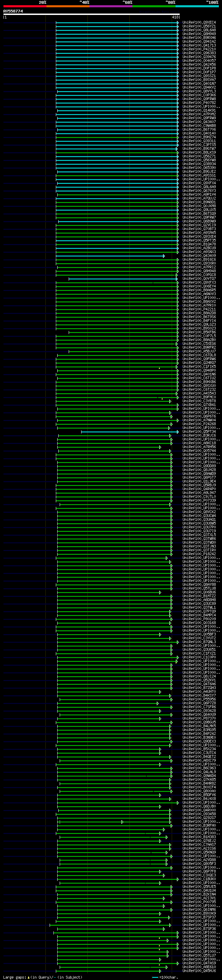Select hit UniRef100_Q9XEC4
The image size is (222, 980).
tap(199, 23)
